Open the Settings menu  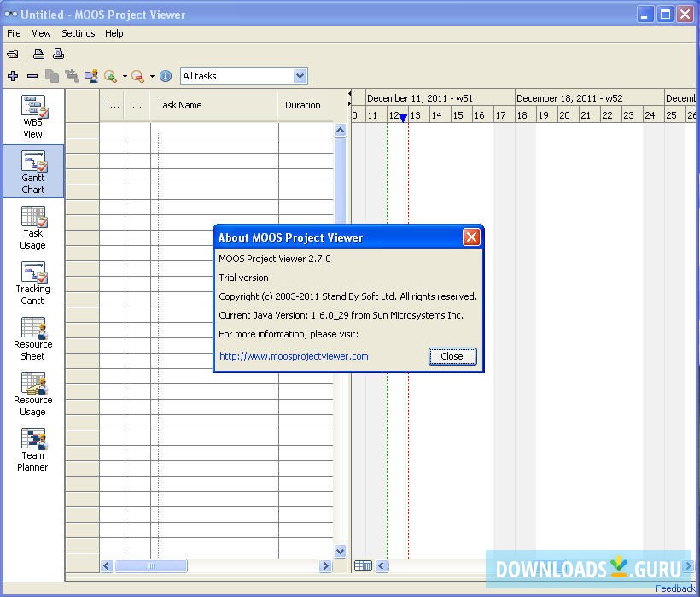pos(78,33)
